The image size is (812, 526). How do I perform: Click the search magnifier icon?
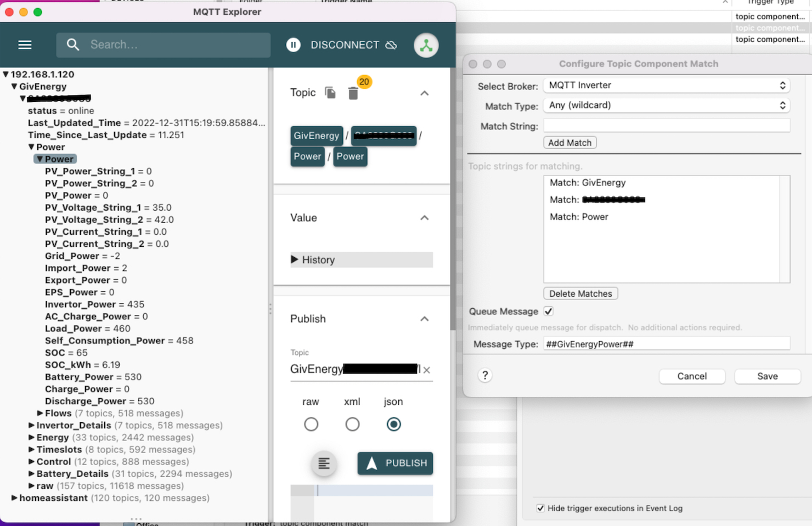73,44
